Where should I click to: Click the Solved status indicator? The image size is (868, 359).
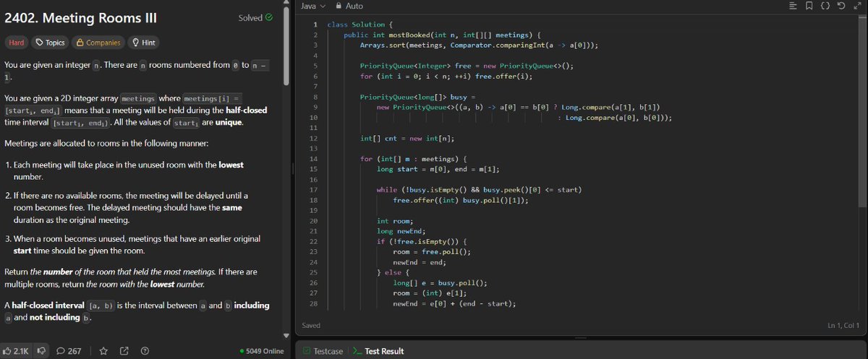click(x=255, y=17)
